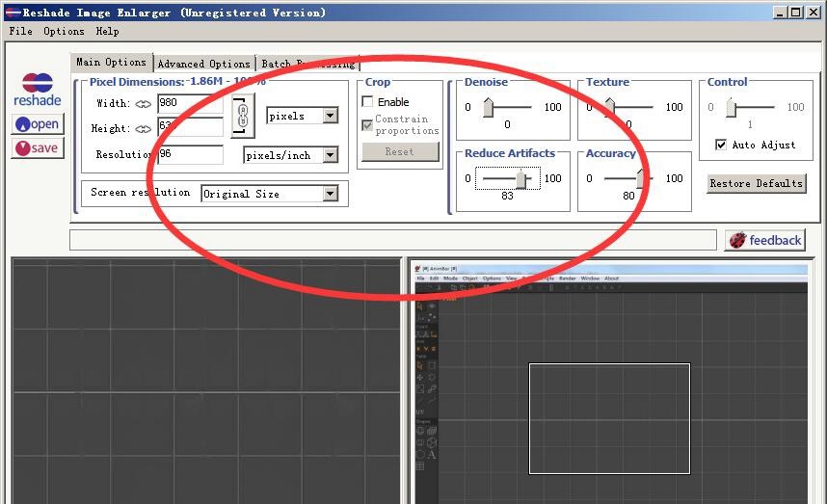The height and width of the screenshot is (504, 827).
Task: Expand the Original Size screen resolution dropdown
Action: tap(331, 194)
